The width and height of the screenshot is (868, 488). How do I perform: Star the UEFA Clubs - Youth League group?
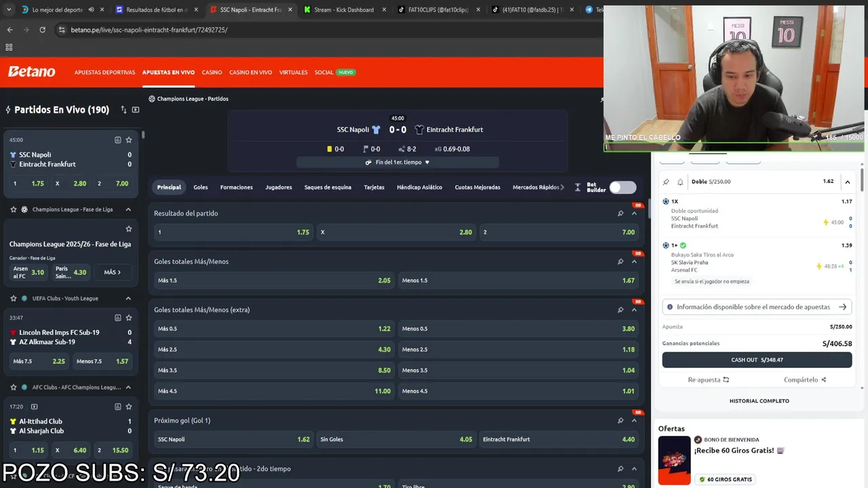click(x=13, y=298)
